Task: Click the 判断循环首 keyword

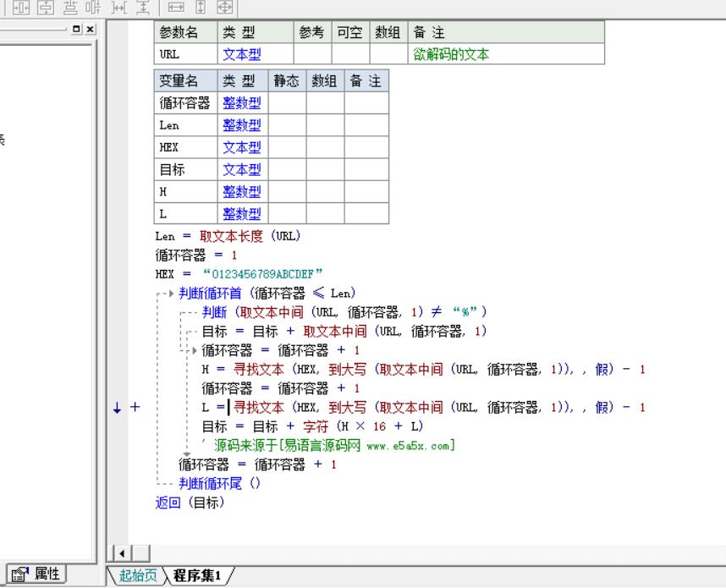Action: pos(210,293)
